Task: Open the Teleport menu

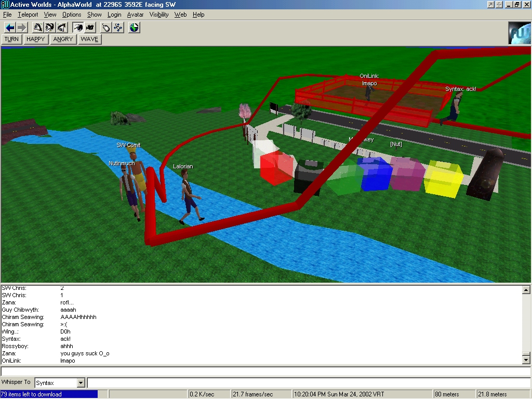Action: click(28, 15)
